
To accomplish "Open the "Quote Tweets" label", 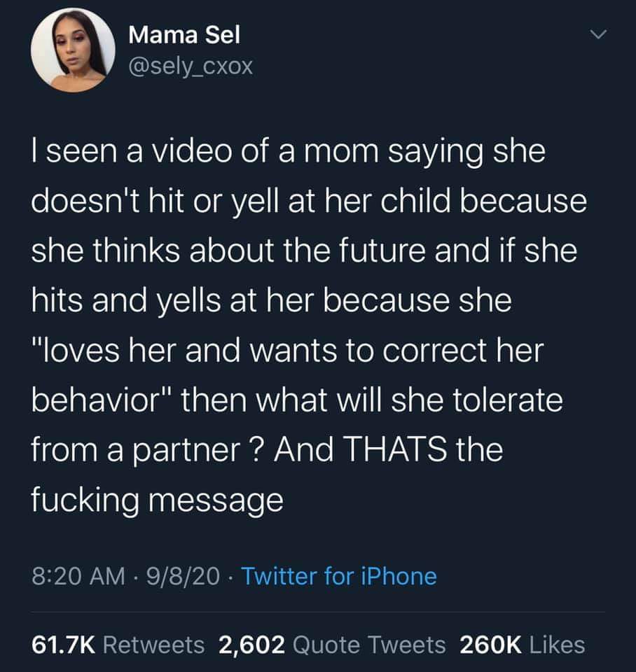I will (369, 645).
